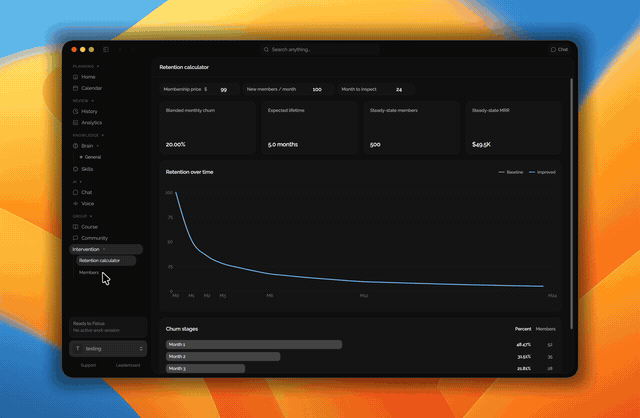This screenshot has width=640, height=418.
Task: Go forward with the right arrow
Action: coord(133,49)
